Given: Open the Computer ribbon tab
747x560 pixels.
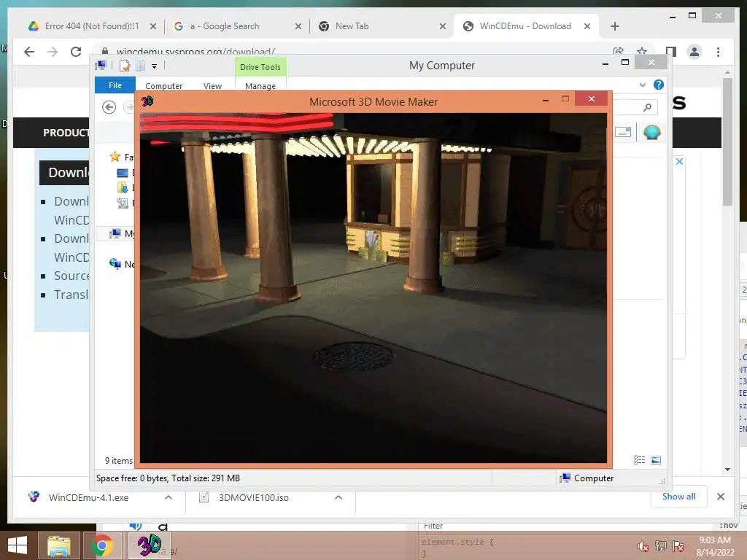Looking at the screenshot, I should [163, 86].
